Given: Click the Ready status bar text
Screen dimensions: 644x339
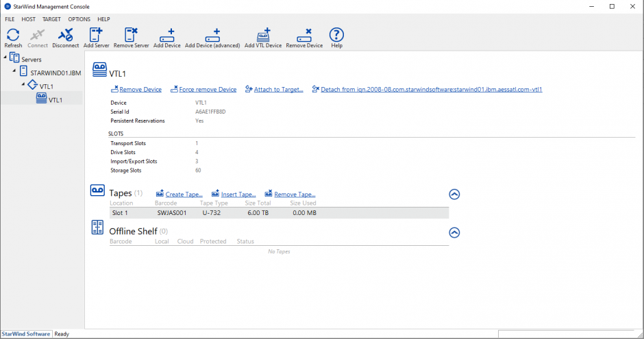Looking at the screenshot, I should click(x=62, y=334).
